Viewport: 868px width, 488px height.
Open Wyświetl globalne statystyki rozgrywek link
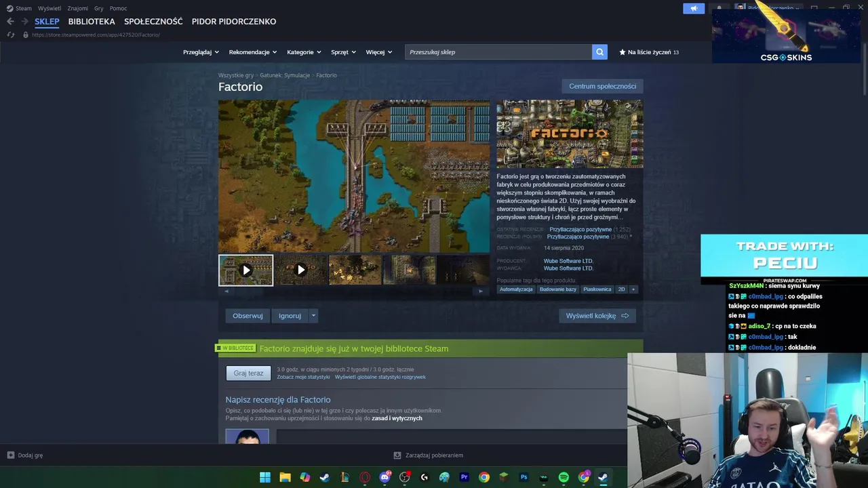(x=380, y=377)
